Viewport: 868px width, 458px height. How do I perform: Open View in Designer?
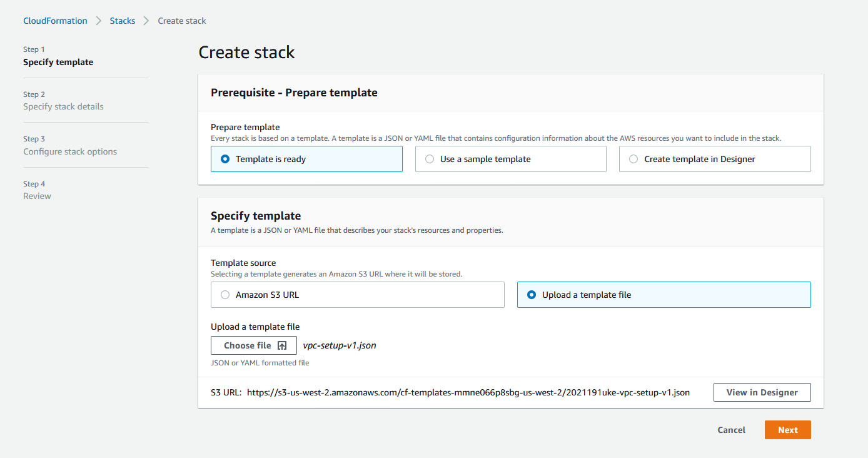point(762,392)
